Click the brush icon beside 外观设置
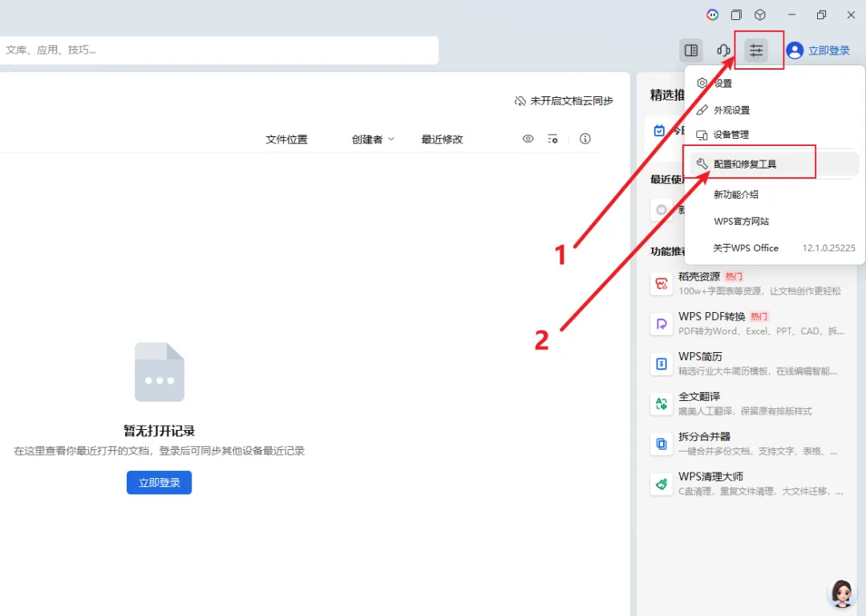Viewport: 866px width, 616px height. (x=702, y=110)
